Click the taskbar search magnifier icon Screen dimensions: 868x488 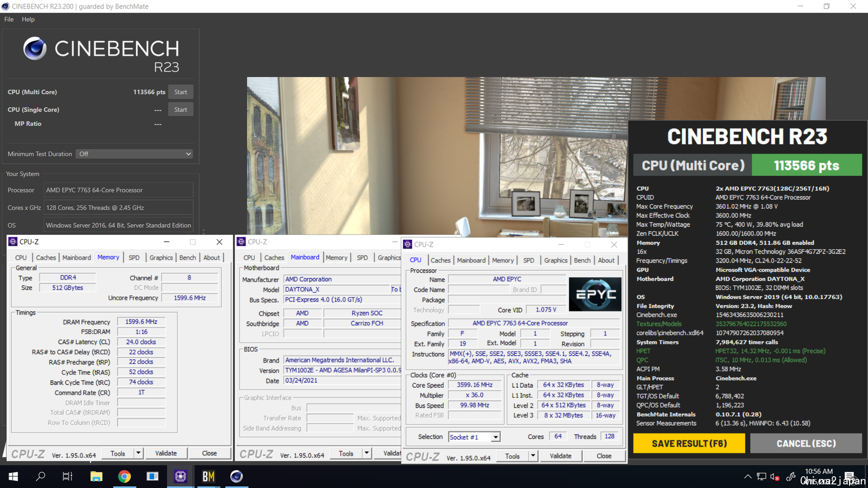pyautogui.click(x=41, y=476)
